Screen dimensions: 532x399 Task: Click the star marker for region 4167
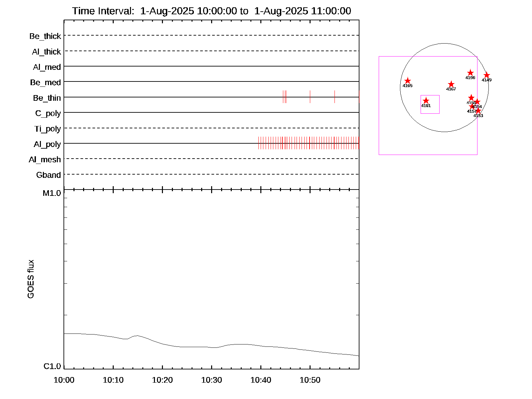(x=451, y=84)
